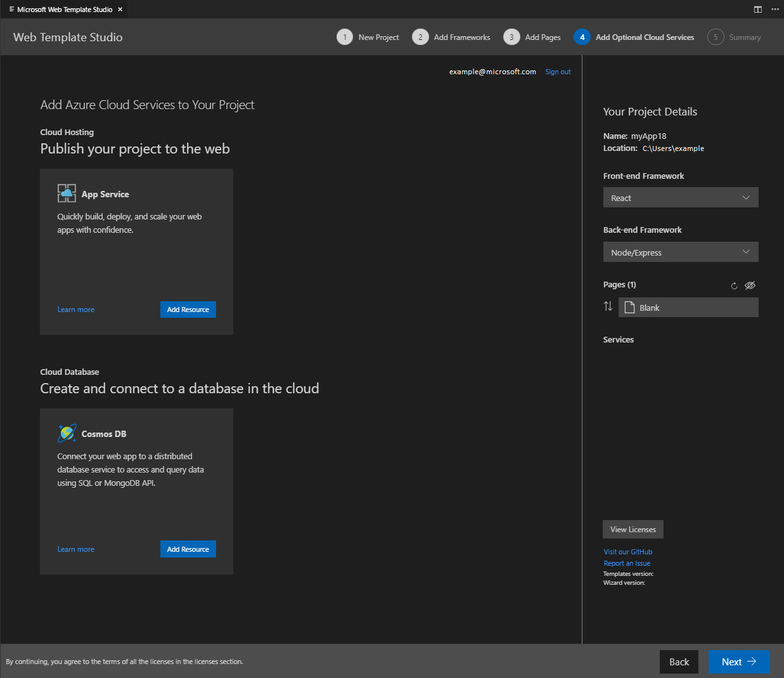Select the Blank page entry
The image size is (784, 678).
point(688,308)
